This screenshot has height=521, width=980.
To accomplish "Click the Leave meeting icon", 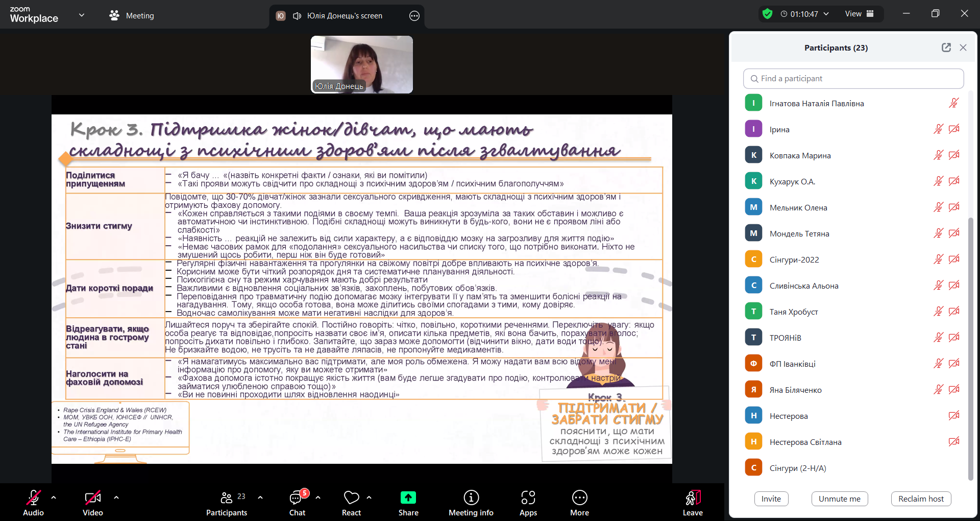I will click(693, 498).
